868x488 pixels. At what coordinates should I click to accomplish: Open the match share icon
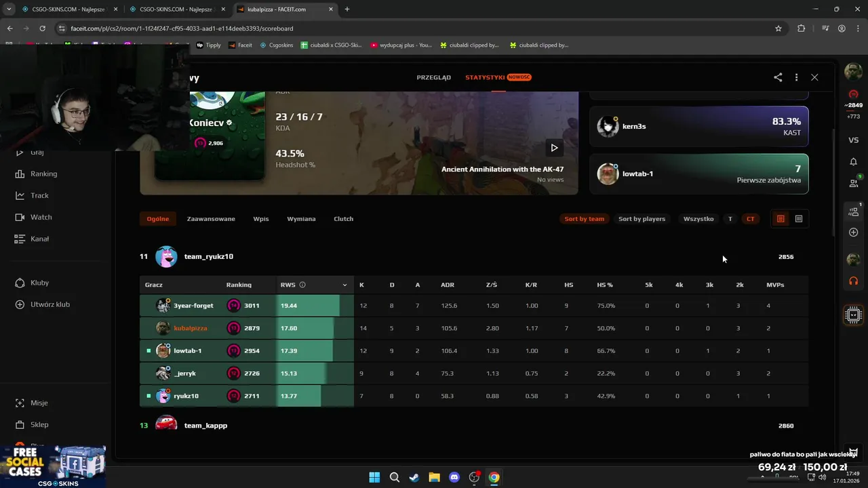(778, 77)
